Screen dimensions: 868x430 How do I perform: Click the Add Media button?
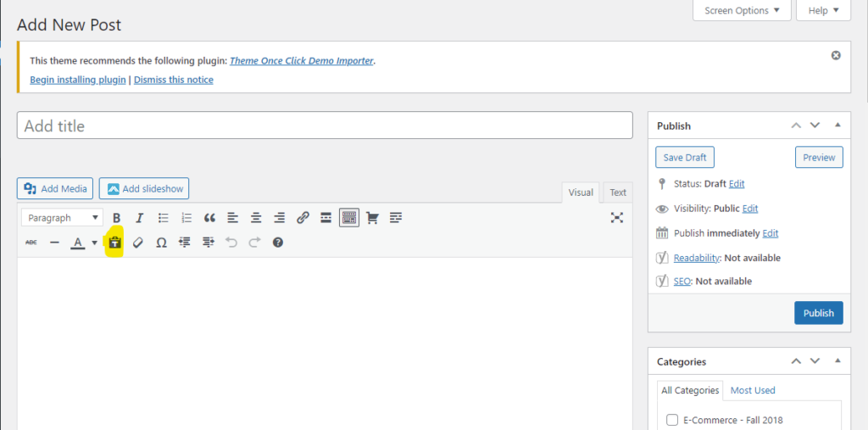55,188
